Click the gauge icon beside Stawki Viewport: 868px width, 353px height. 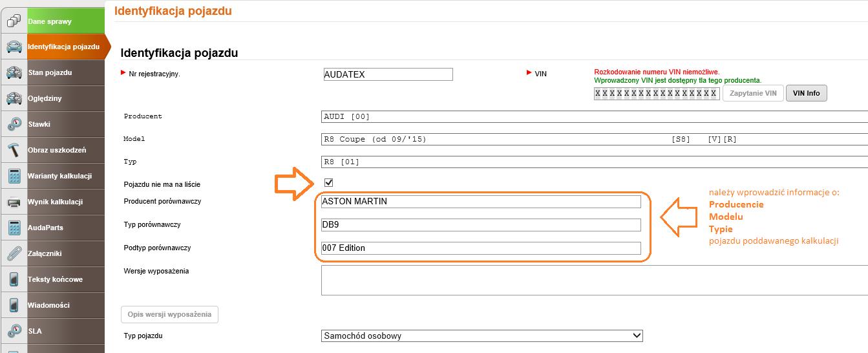pyautogui.click(x=13, y=124)
